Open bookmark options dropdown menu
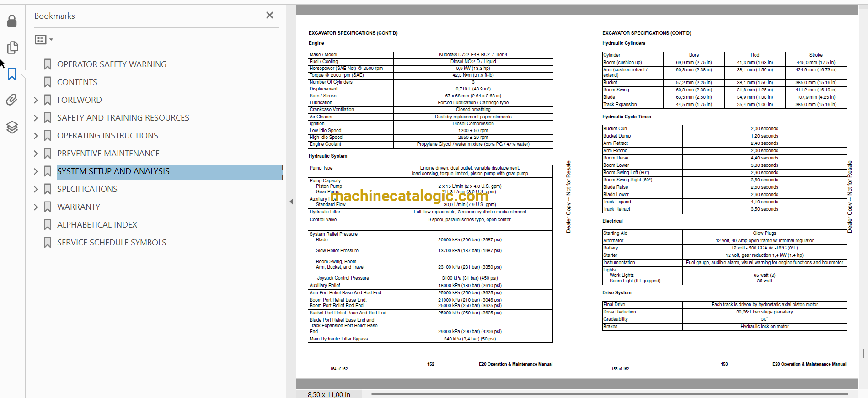The image size is (868, 398). pos(44,40)
